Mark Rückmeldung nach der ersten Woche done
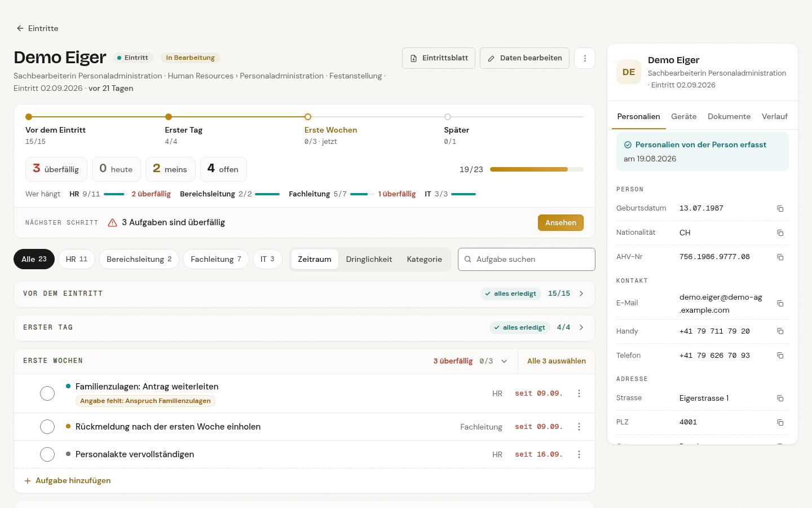 coord(47,427)
